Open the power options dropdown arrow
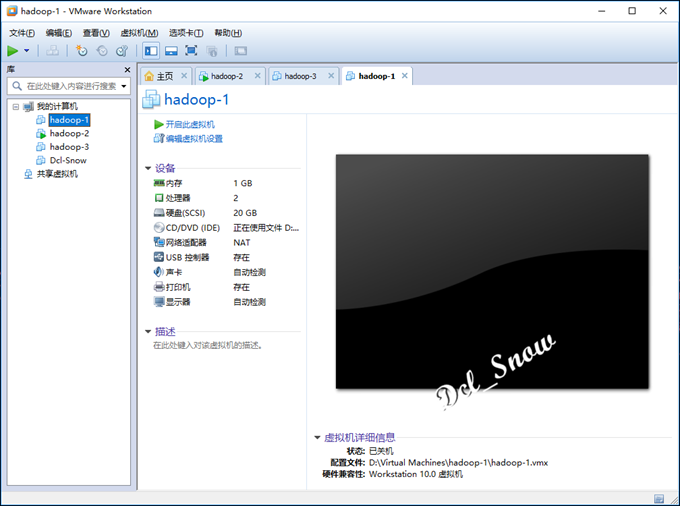 pyautogui.click(x=26, y=51)
